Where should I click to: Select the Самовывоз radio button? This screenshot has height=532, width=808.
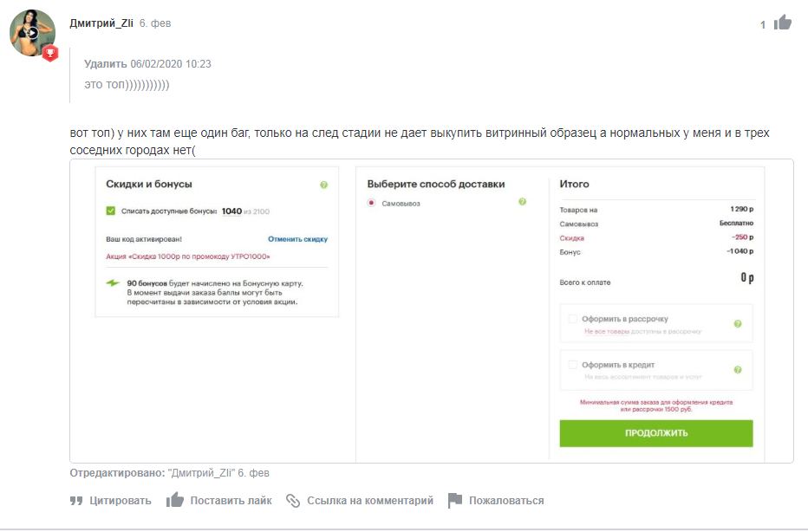[371, 203]
